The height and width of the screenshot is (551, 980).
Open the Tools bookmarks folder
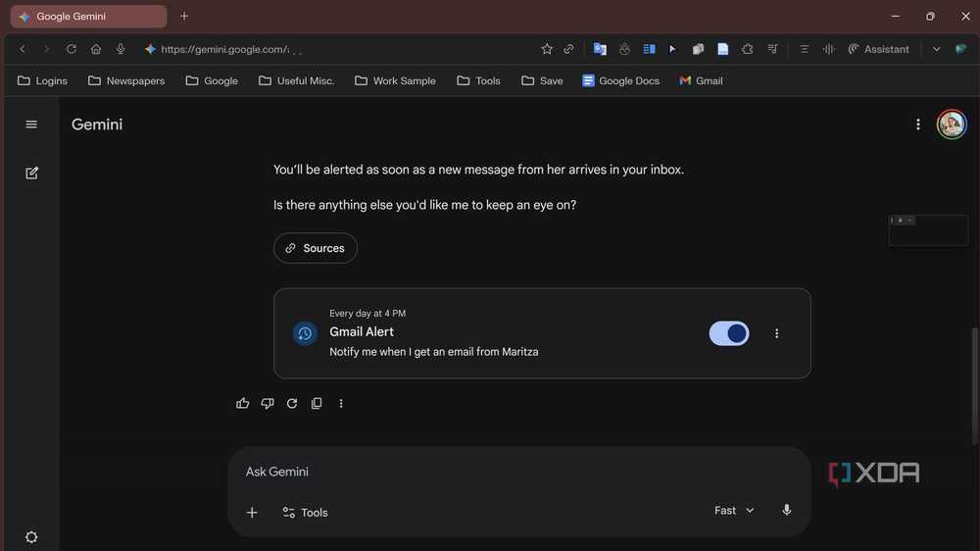pyautogui.click(x=479, y=80)
